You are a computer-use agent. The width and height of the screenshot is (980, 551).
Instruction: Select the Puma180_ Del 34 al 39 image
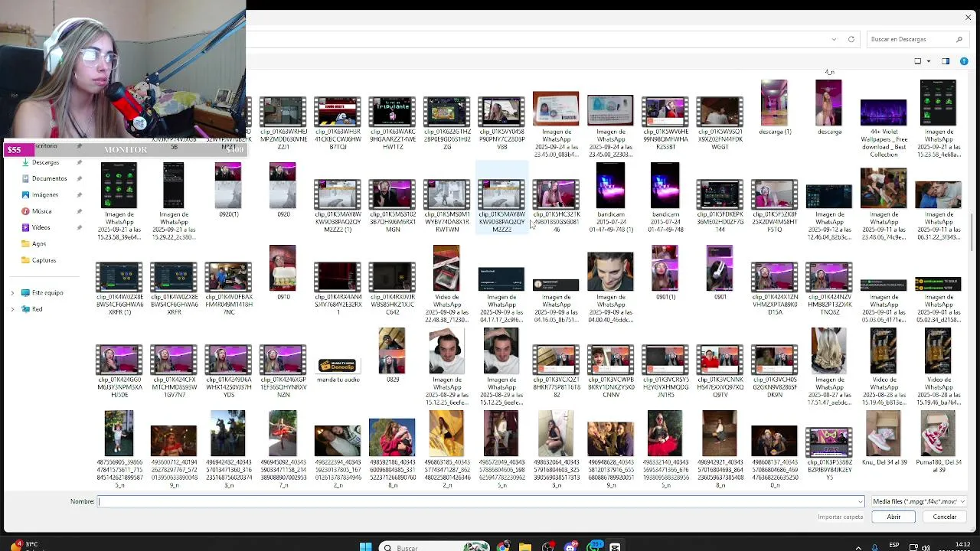[x=938, y=442]
